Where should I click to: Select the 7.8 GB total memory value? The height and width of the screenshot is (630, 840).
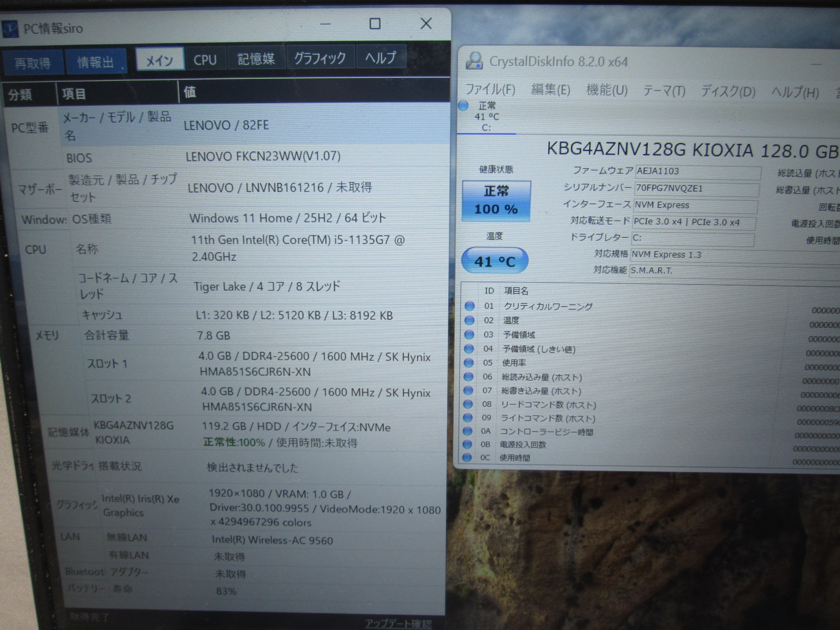click(214, 336)
